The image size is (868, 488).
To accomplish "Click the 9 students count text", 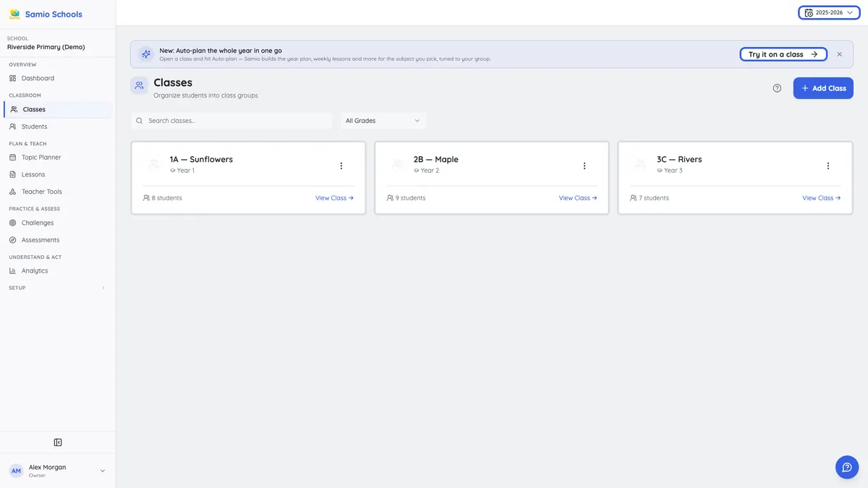I will pos(411,198).
